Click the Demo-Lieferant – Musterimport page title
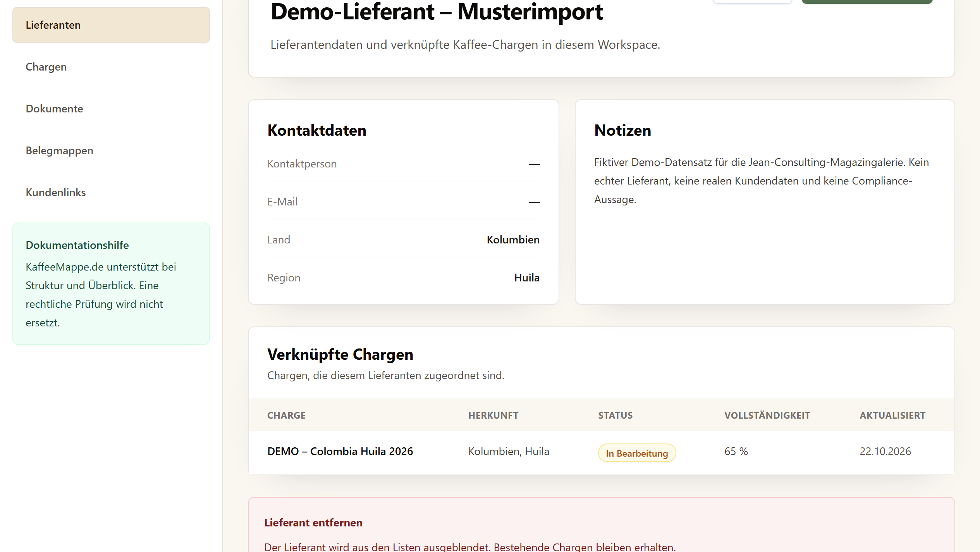Screen dimensions: 980x552 click(x=437, y=12)
